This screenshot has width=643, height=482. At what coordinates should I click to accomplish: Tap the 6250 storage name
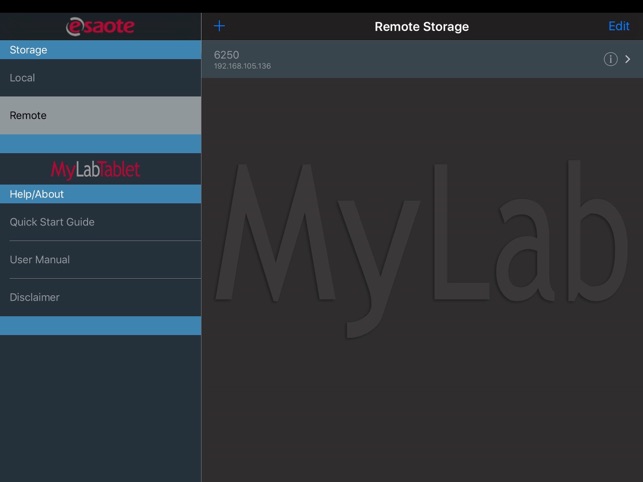tap(226, 55)
